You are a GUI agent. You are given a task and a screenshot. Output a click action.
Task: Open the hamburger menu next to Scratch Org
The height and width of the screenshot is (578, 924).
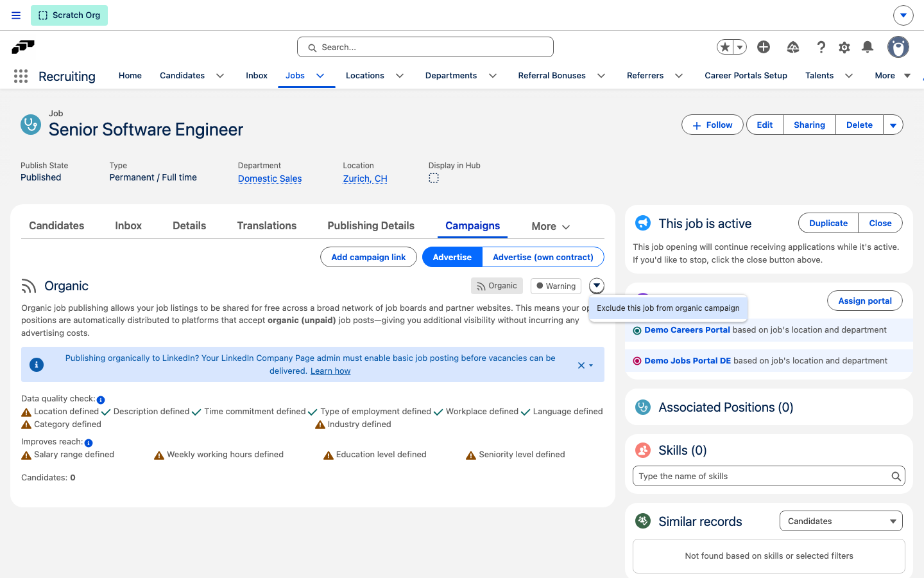(x=16, y=15)
